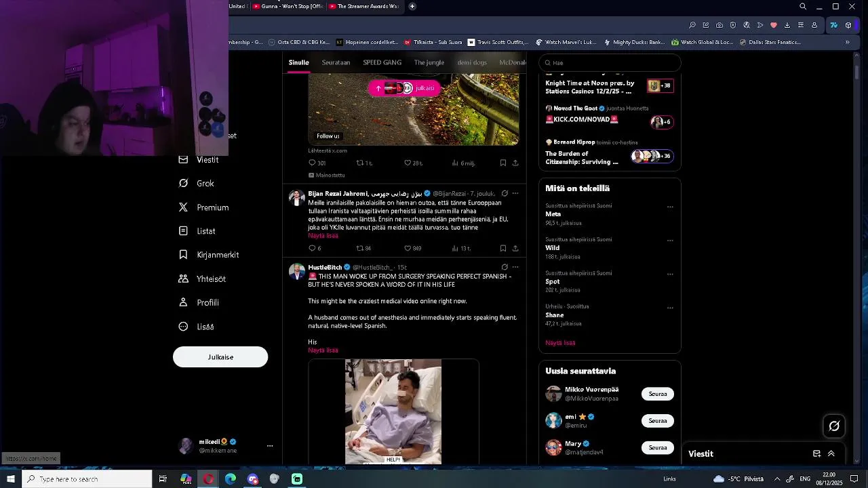Image resolution: width=868 pixels, height=488 pixels.
Task: Click the Julkaise post button
Action: [x=220, y=357]
